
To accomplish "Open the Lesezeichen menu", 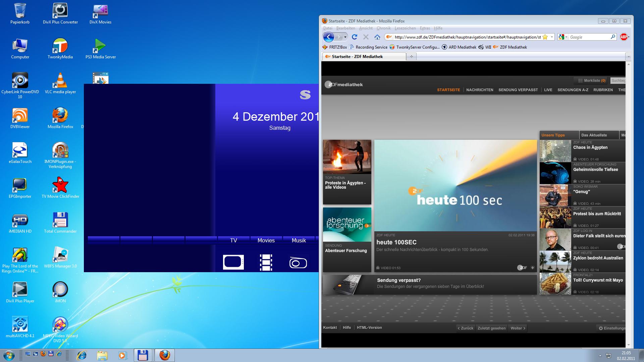I will coord(405,28).
